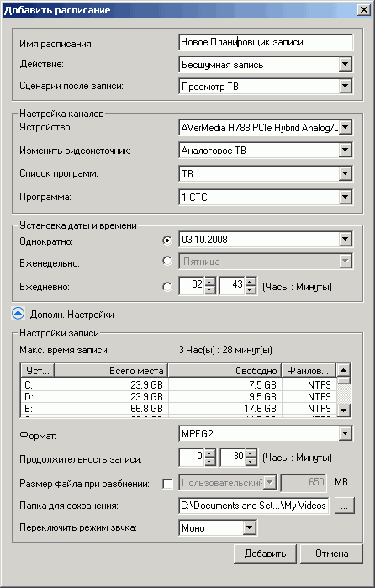Increase recording duration minutes spinner
Screen dimensions: 375x588
[251, 453]
